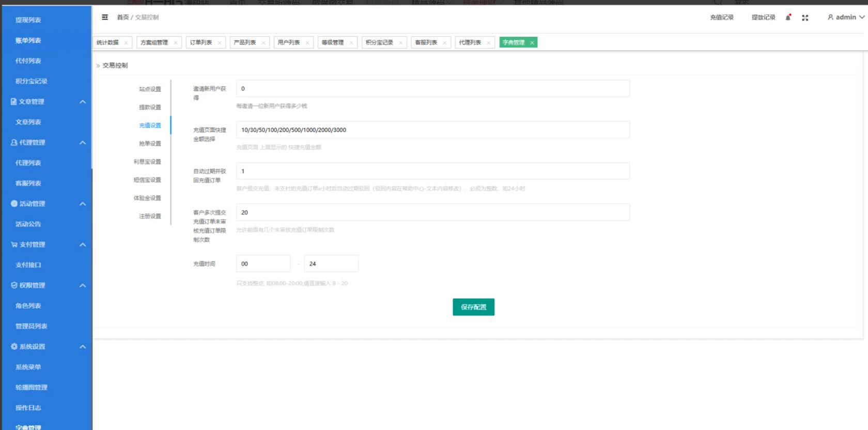The image size is (868, 430).
Task: Select the 抢单设置 settings tab
Action: click(x=150, y=144)
